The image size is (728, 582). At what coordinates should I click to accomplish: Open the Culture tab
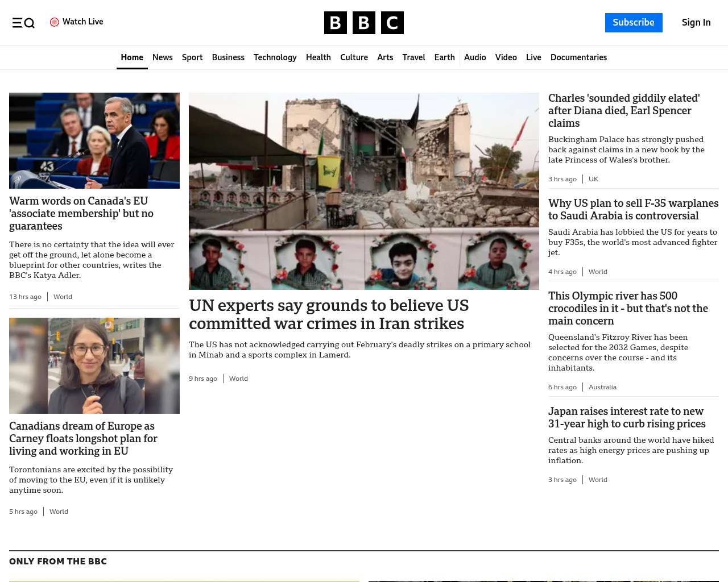[354, 57]
